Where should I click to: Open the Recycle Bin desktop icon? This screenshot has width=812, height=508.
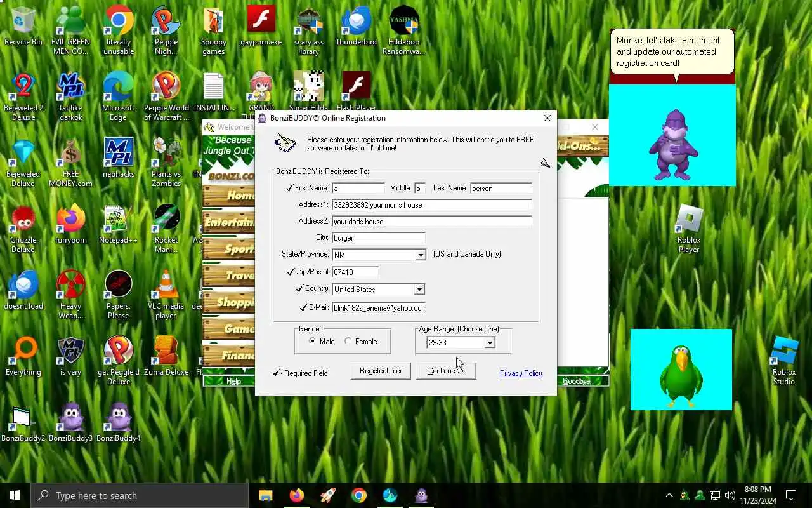23,27
